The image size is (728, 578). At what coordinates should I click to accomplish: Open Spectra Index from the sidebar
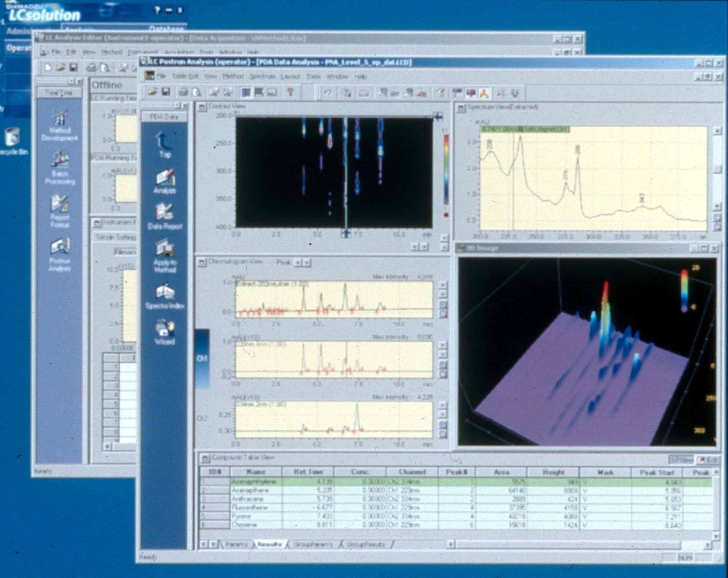point(165,296)
